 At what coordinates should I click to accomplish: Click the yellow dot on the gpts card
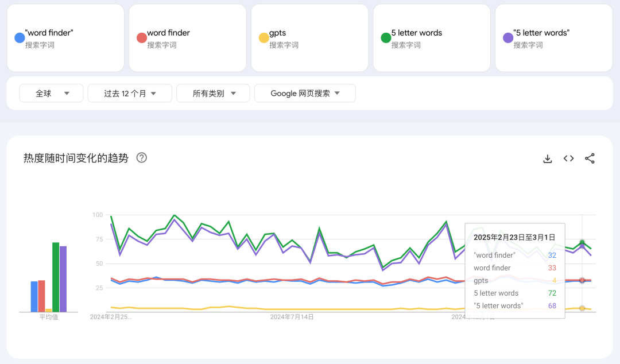263,37
